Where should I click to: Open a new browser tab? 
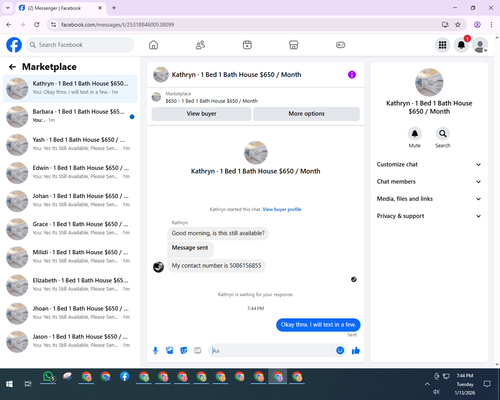click(x=114, y=8)
